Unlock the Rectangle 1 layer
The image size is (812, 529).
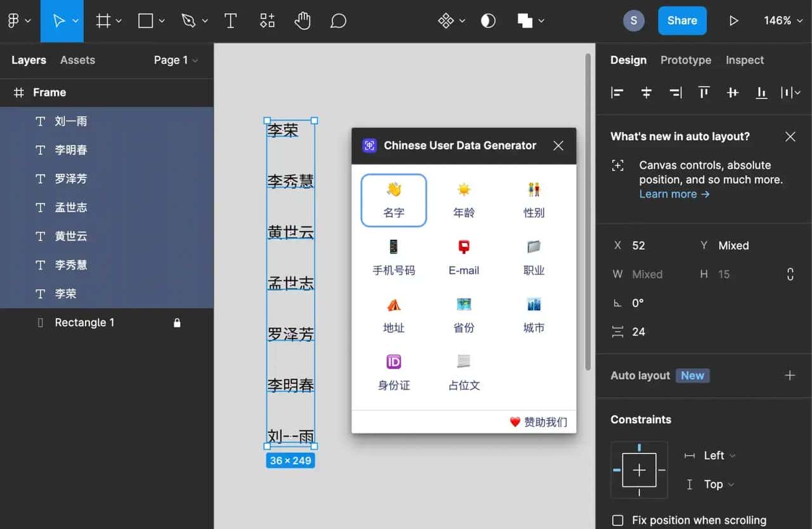(177, 323)
